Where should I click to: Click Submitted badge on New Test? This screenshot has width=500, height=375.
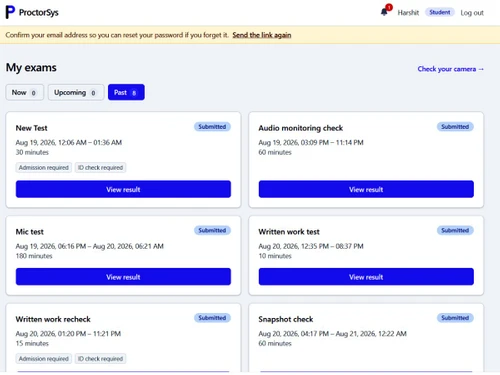pyautogui.click(x=212, y=127)
